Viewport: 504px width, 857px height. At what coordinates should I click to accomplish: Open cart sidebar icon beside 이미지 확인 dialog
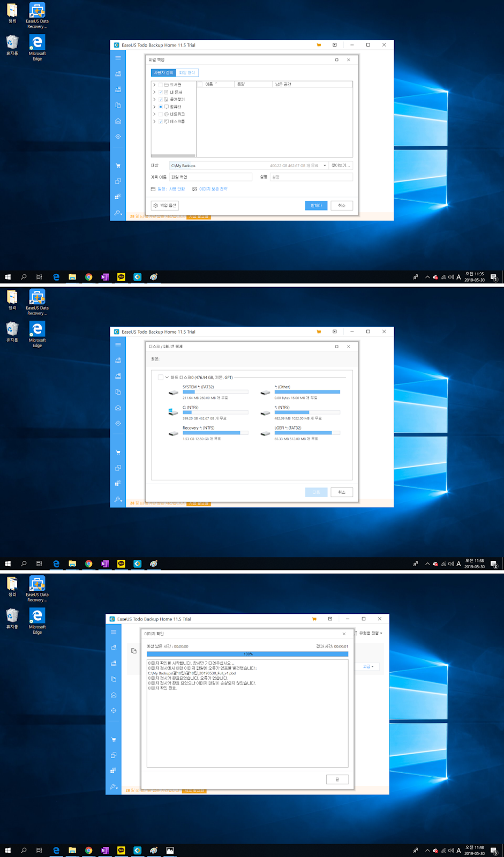[114, 740]
